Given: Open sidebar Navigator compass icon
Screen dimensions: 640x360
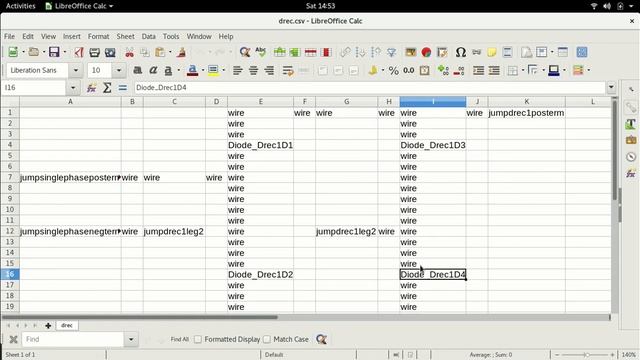Looking at the screenshot, I should tap(631, 157).
